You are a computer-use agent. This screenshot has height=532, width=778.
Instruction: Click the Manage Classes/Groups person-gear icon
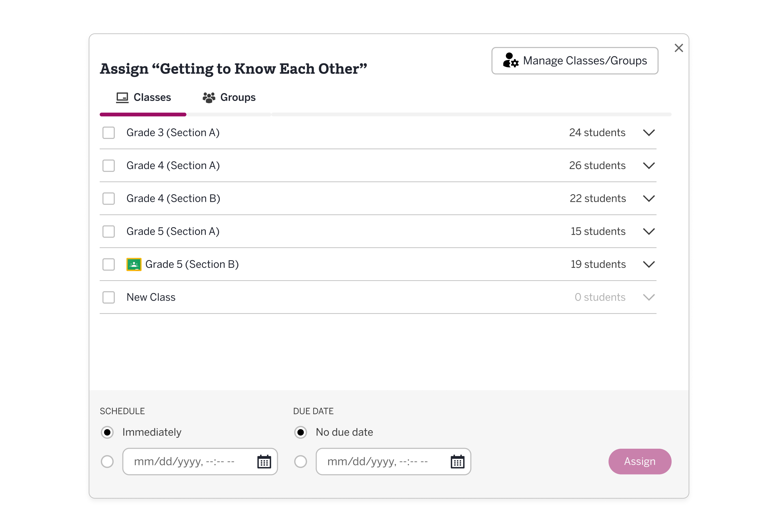(510, 60)
